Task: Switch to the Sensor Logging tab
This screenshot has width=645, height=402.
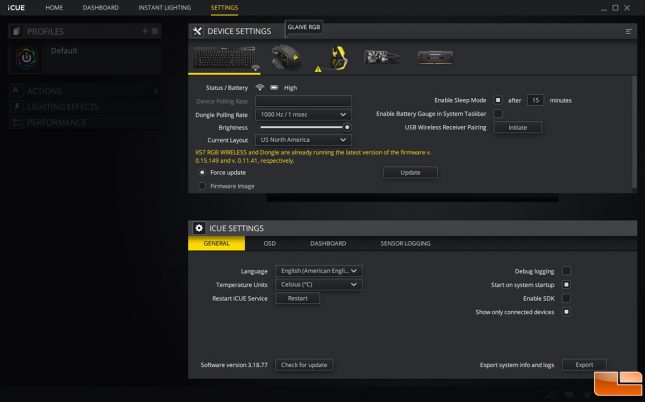Action: click(405, 243)
